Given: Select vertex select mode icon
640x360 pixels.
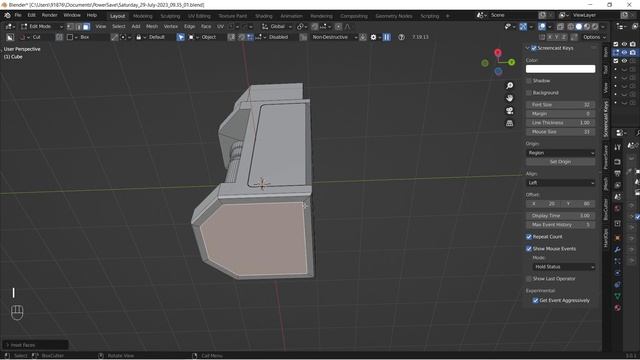Looking at the screenshot, I should coord(70,27).
